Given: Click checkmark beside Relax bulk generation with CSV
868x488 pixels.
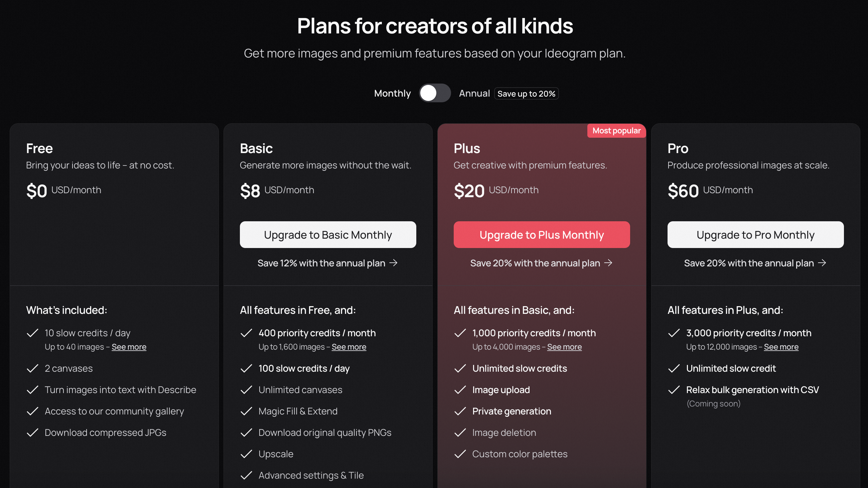Looking at the screenshot, I should (674, 390).
